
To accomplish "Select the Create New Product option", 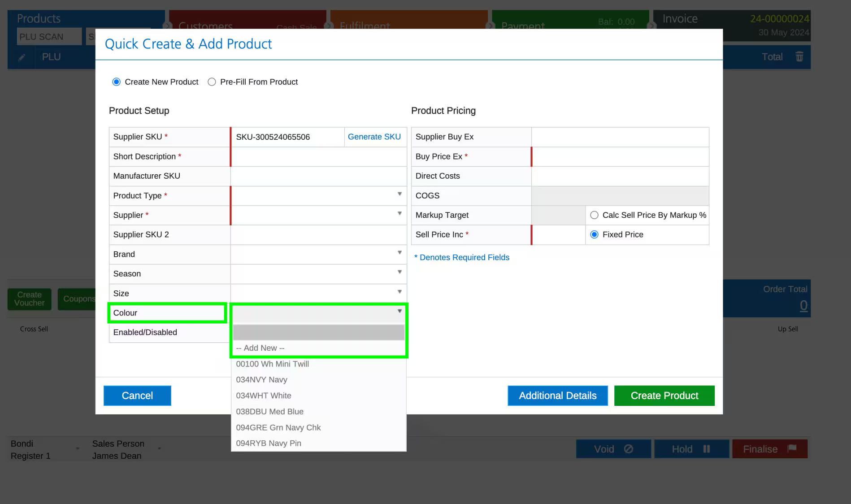I will pyautogui.click(x=117, y=82).
